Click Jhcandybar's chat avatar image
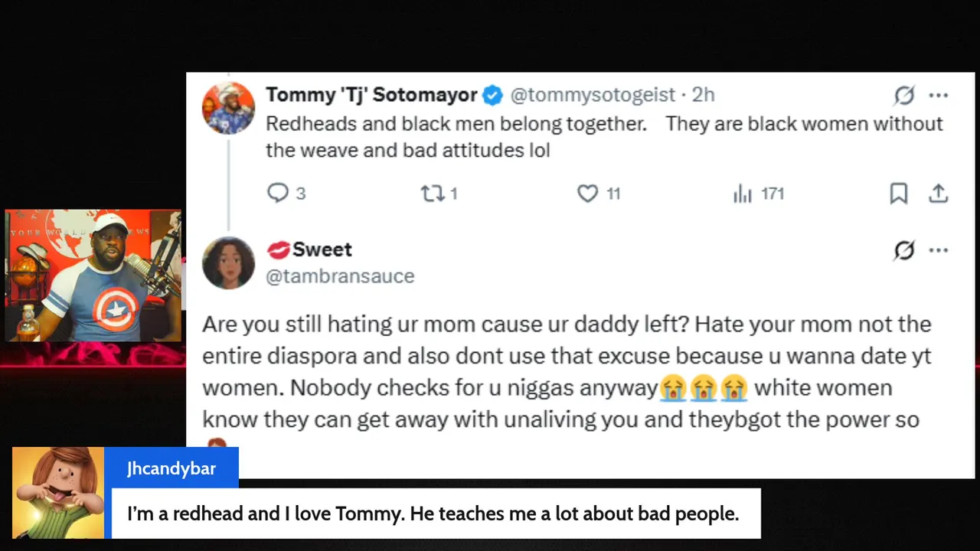Viewport: 980px width, 551px height. [58, 493]
